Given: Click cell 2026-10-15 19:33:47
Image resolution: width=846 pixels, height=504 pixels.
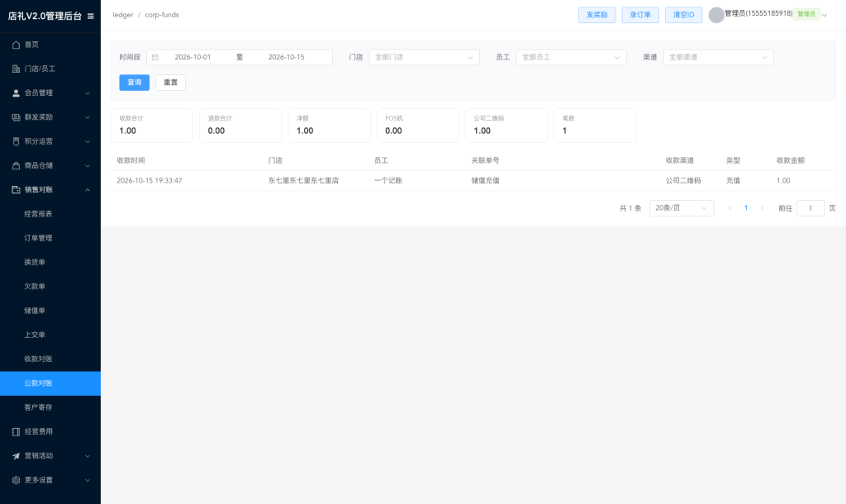Looking at the screenshot, I should [x=150, y=181].
